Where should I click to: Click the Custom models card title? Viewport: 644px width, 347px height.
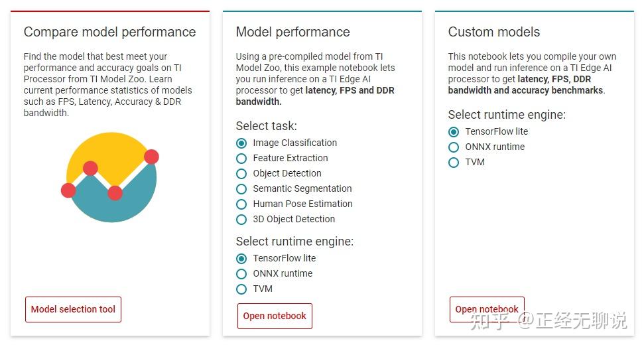coord(493,32)
